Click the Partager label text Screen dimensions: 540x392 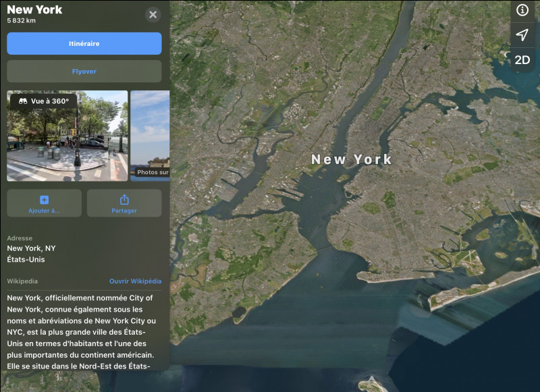pos(124,211)
